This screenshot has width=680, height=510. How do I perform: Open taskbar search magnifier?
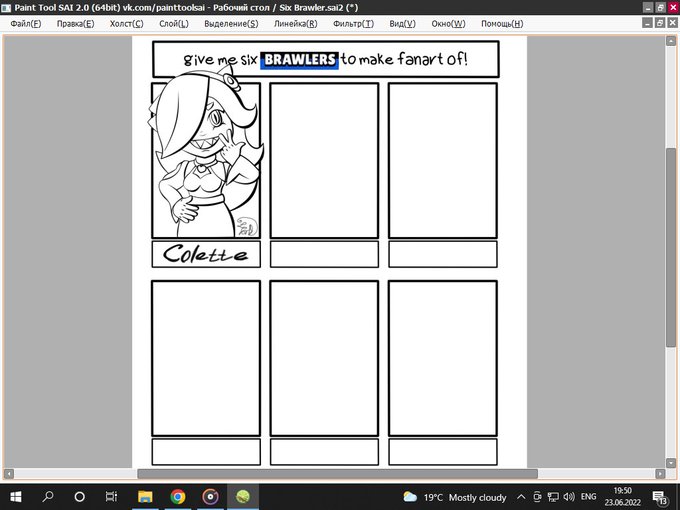[x=48, y=497]
